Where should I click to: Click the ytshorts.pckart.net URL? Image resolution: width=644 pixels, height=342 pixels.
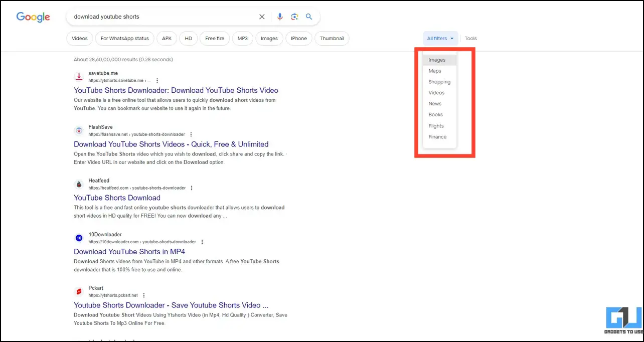click(x=113, y=295)
